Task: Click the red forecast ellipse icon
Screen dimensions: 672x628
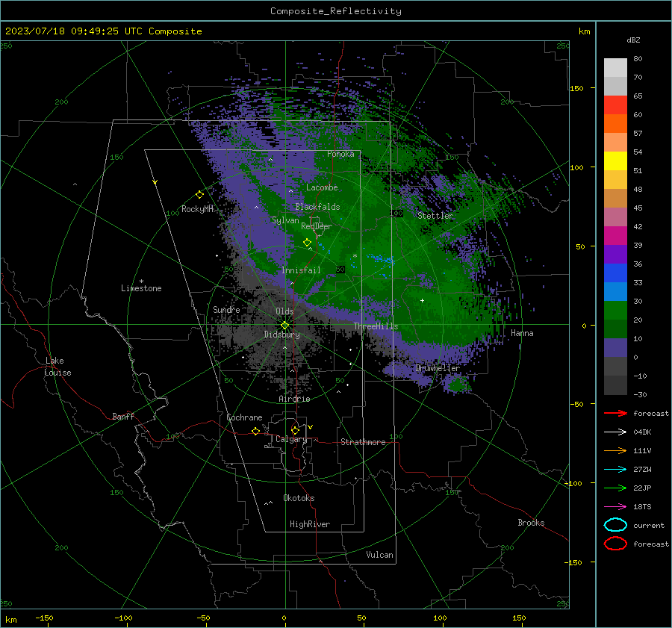Action: 615,544
